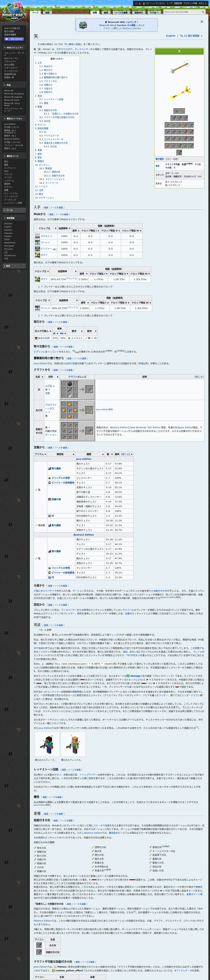This screenshot has width=210, height=980.
Task: Collapse the 便利なページ sidebar section
Action: coord(15,156)
